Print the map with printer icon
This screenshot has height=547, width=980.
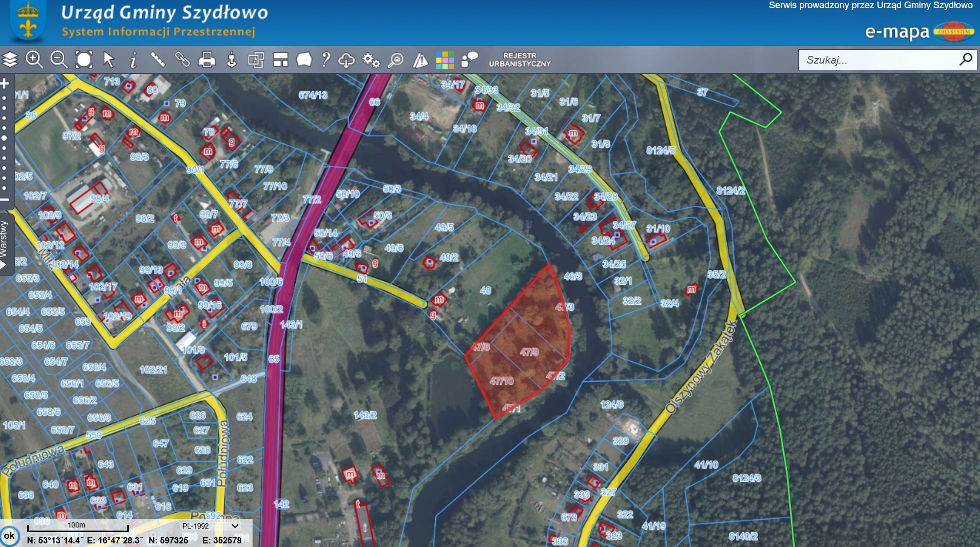207,60
